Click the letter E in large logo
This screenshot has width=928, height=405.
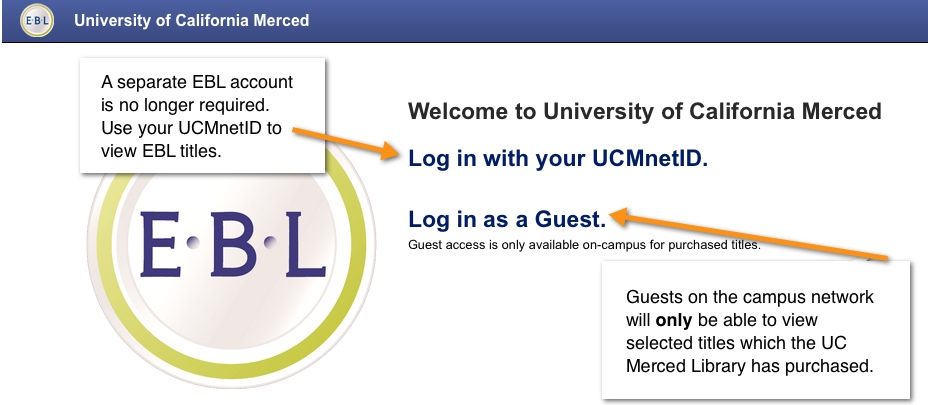pyautogui.click(x=160, y=244)
